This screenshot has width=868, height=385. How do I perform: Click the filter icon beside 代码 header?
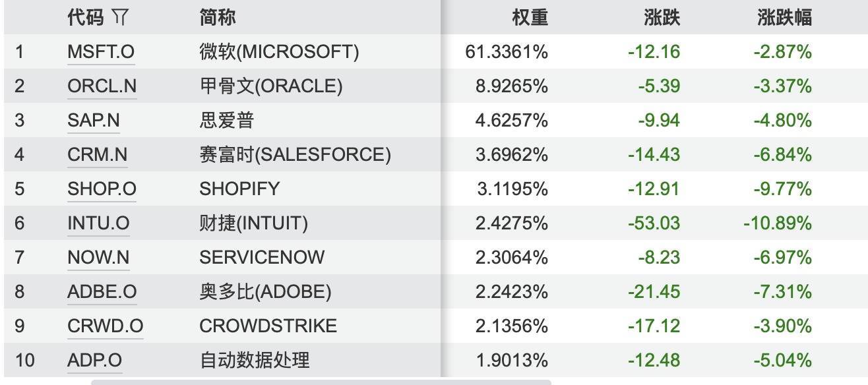pyautogui.click(x=119, y=18)
